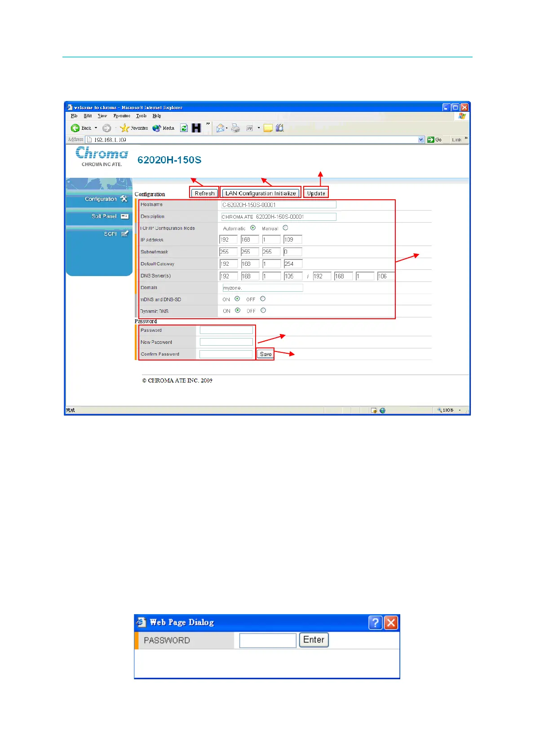Click the New Password field
Viewport: 535px width, 756px height.
tap(226, 342)
